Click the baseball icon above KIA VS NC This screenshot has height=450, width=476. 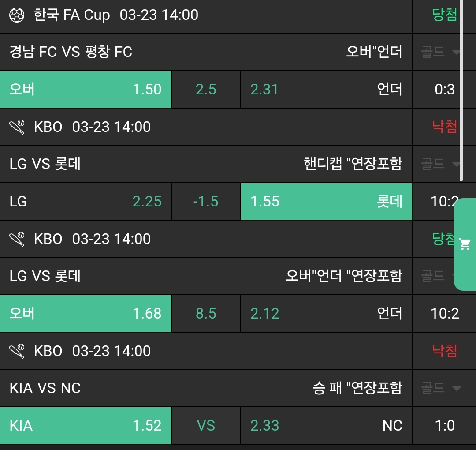[x=18, y=352]
